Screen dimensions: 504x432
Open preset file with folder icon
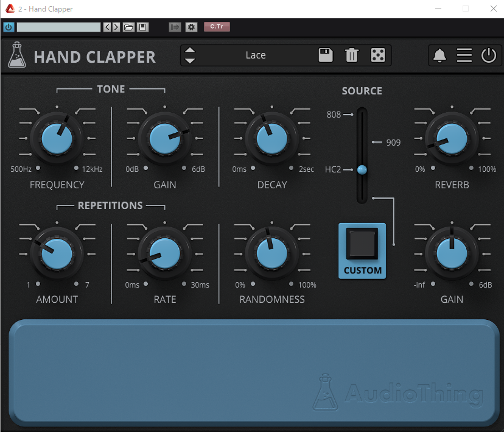pyautogui.click(x=128, y=27)
